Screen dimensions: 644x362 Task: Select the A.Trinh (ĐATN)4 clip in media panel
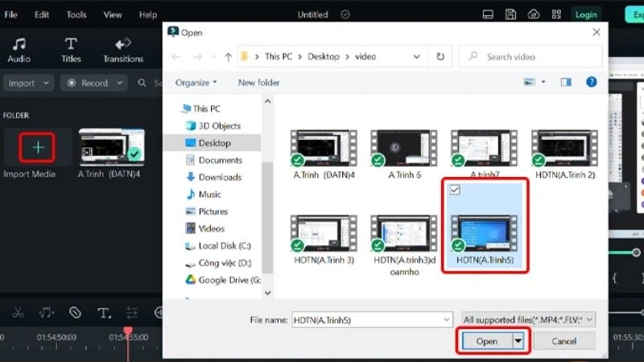click(x=111, y=146)
